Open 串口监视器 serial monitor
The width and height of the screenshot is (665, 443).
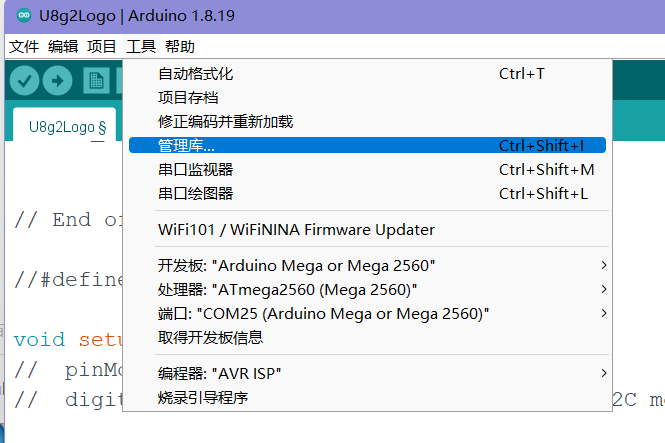pos(367,170)
